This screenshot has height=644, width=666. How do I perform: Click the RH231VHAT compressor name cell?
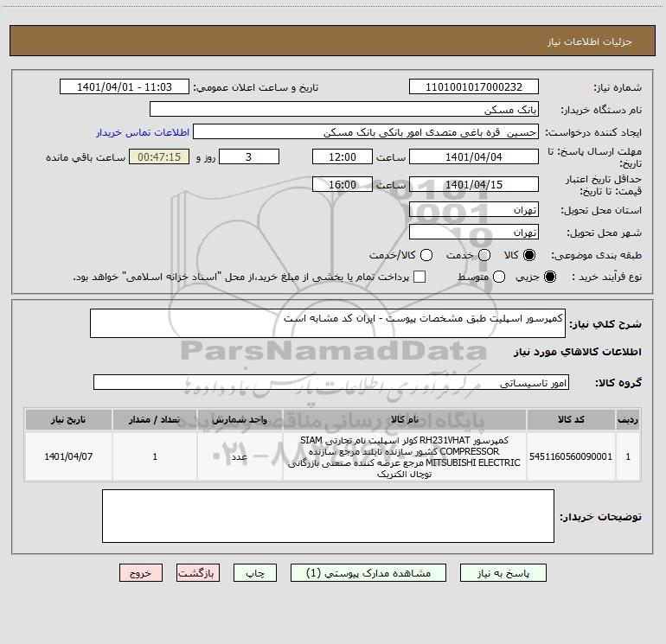[405, 456]
